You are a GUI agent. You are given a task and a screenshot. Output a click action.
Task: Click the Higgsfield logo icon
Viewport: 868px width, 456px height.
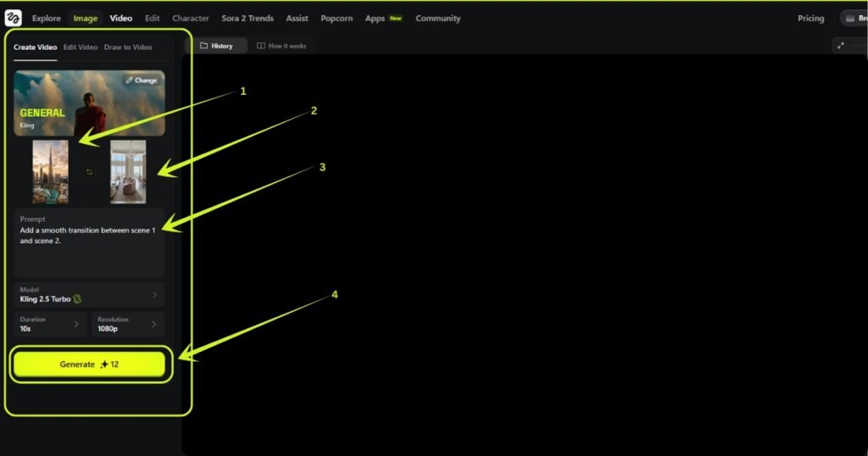pos(13,18)
